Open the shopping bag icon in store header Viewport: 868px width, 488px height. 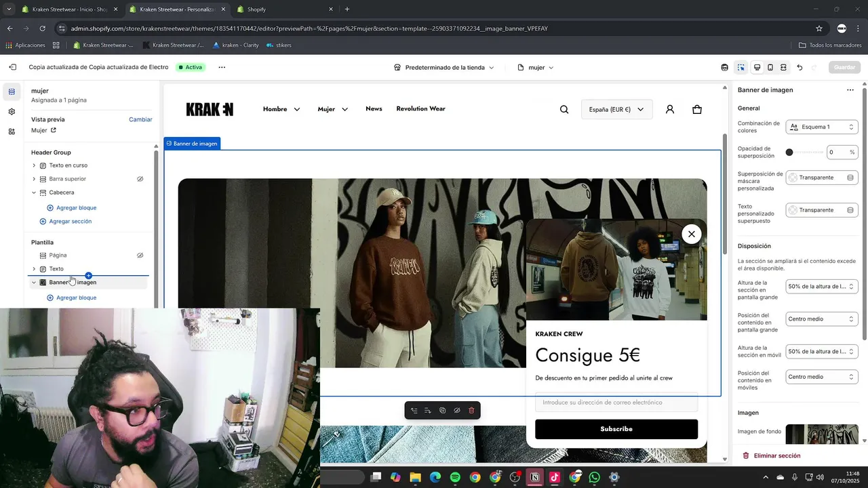tap(697, 109)
